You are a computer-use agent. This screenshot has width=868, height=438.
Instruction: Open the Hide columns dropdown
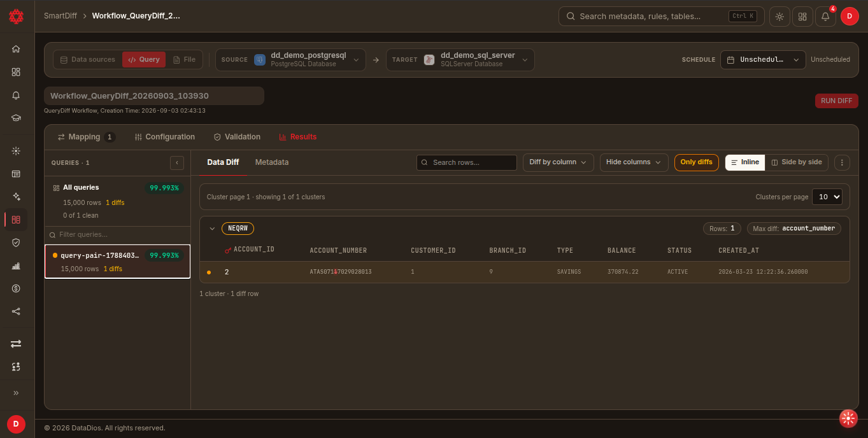[x=634, y=162]
